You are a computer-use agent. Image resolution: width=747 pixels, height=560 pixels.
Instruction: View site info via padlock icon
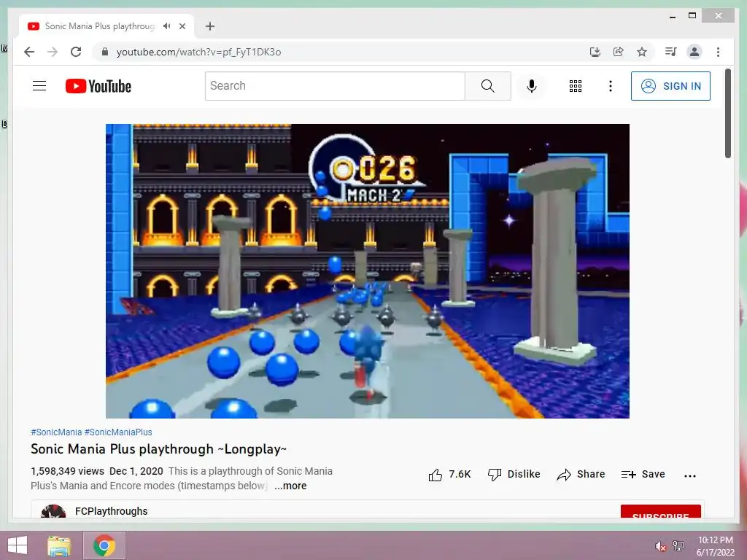(x=105, y=52)
